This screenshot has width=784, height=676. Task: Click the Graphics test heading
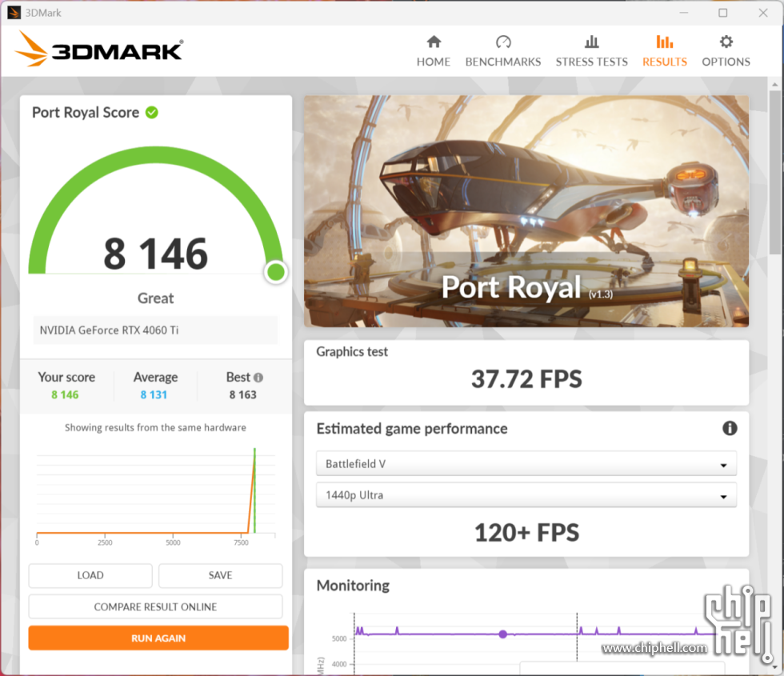pos(352,352)
